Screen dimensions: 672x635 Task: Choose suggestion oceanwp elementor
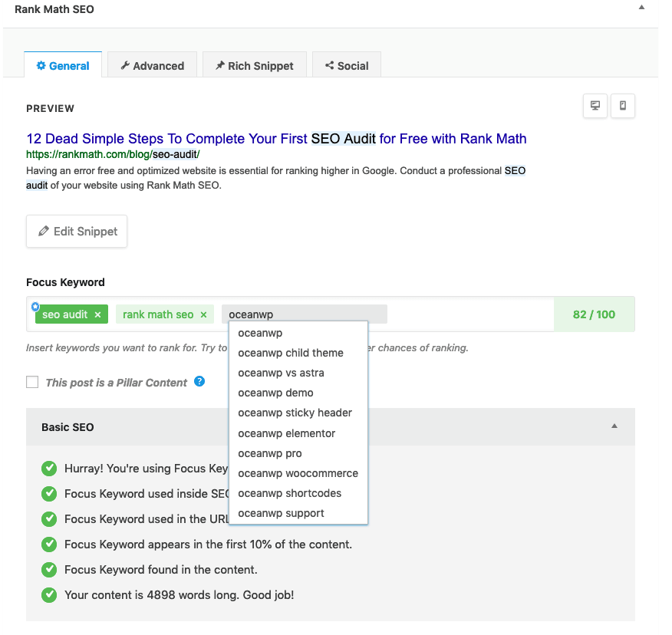coord(298,433)
